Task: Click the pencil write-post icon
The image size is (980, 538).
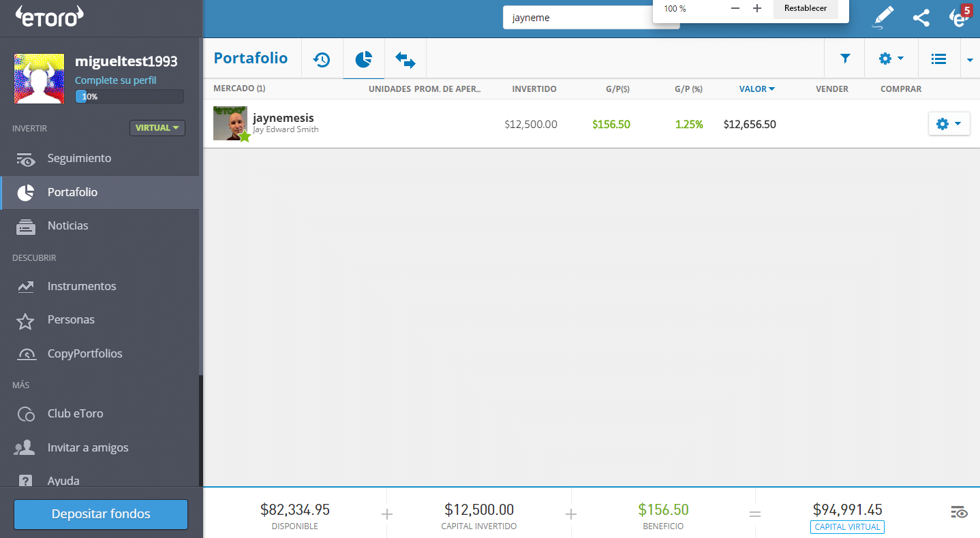Action: click(883, 18)
